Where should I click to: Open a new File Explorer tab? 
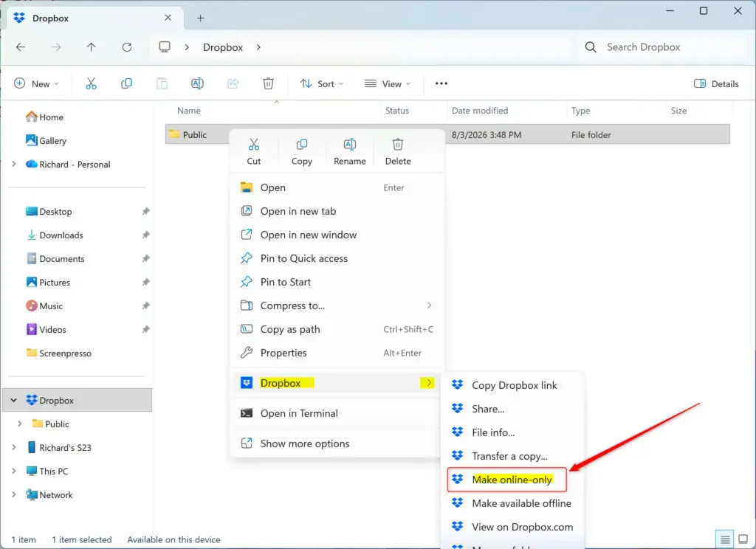201,18
